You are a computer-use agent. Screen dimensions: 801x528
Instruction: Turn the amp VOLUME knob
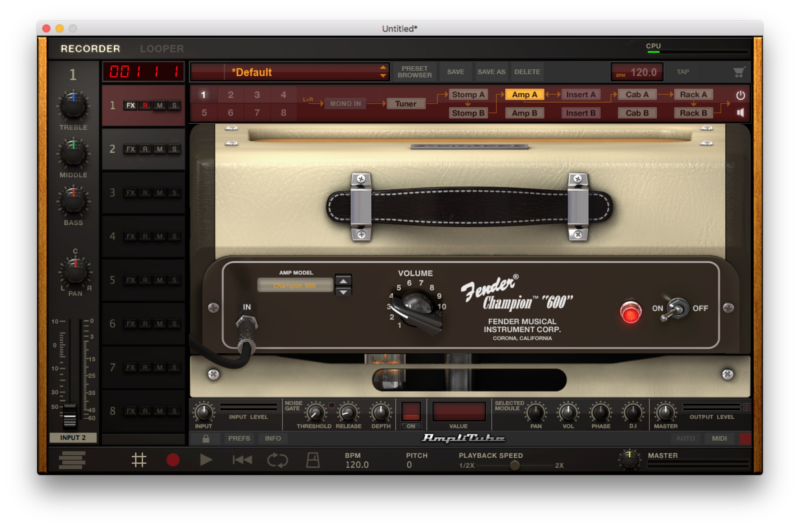(417, 307)
